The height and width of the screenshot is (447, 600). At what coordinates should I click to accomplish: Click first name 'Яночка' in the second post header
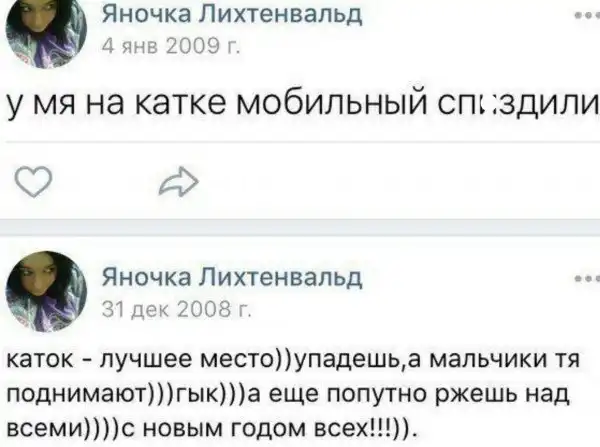pos(149,275)
